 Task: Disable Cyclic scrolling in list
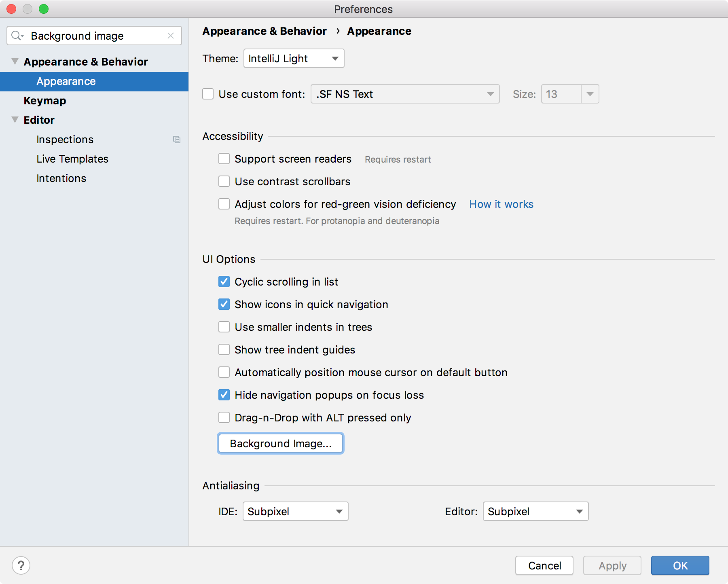click(x=224, y=281)
